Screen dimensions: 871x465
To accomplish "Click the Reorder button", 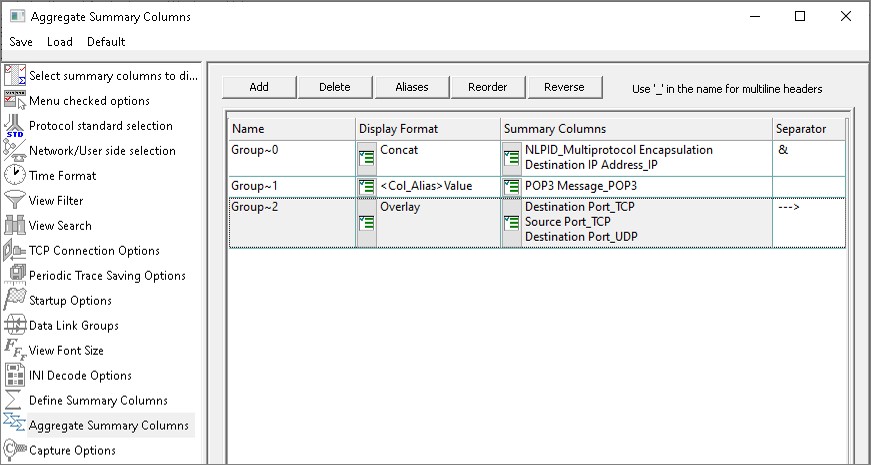I will point(488,87).
